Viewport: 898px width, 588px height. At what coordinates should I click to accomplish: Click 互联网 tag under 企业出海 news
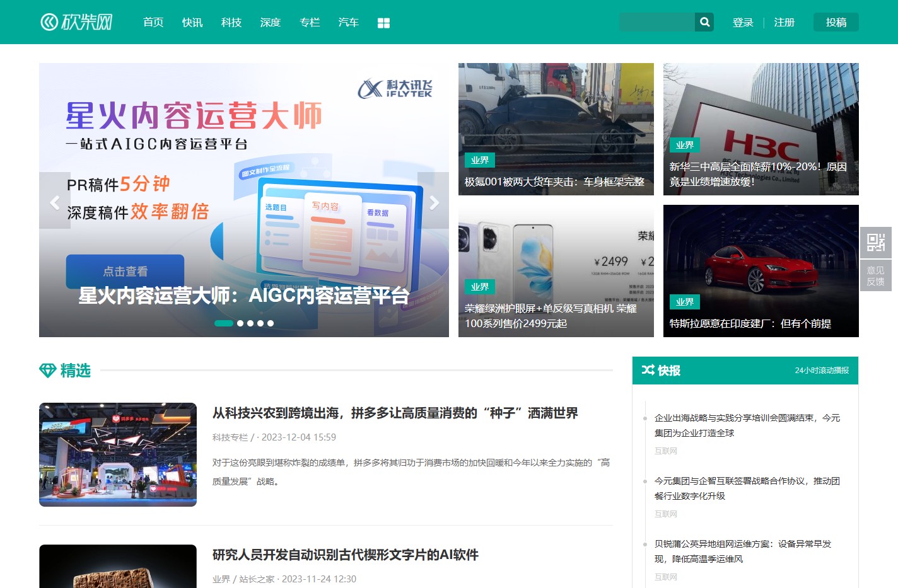tap(666, 451)
